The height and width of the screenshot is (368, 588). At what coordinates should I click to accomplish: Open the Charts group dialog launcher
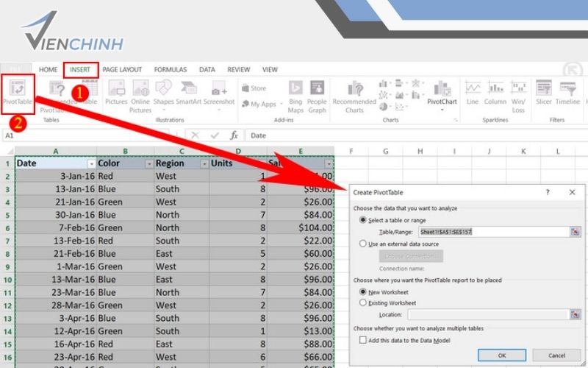click(456, 120)
